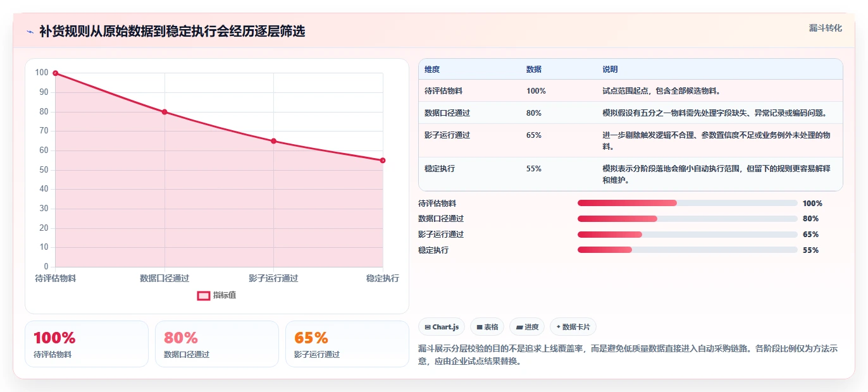Click the title 补货规则从原始数据到稳定执行
The image size is (868, 392).
tap(172, 31)
